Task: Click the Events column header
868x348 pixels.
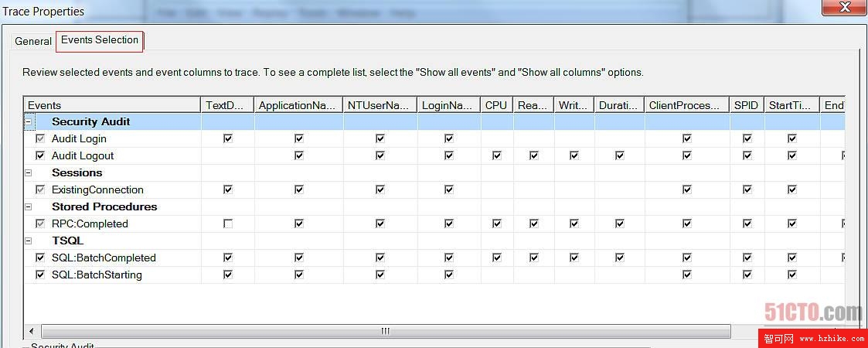Action: tap(112, 105)
